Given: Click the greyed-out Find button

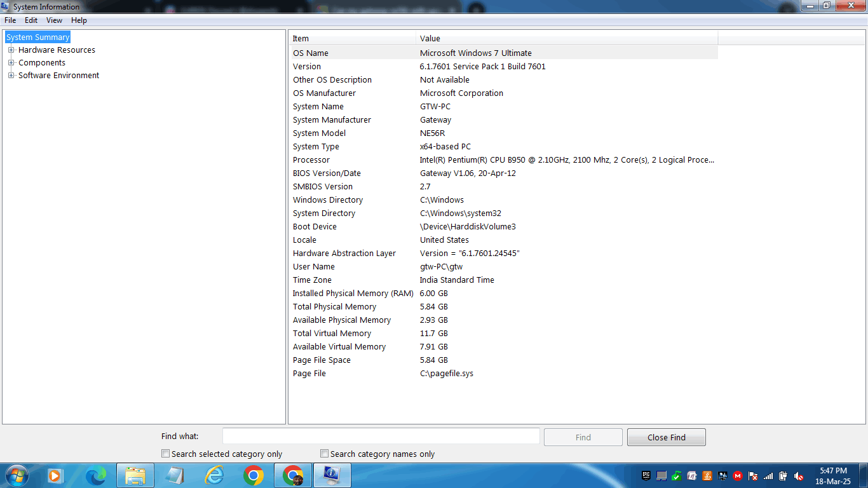Looking at the screenshot, I should (x=583, y=437).
